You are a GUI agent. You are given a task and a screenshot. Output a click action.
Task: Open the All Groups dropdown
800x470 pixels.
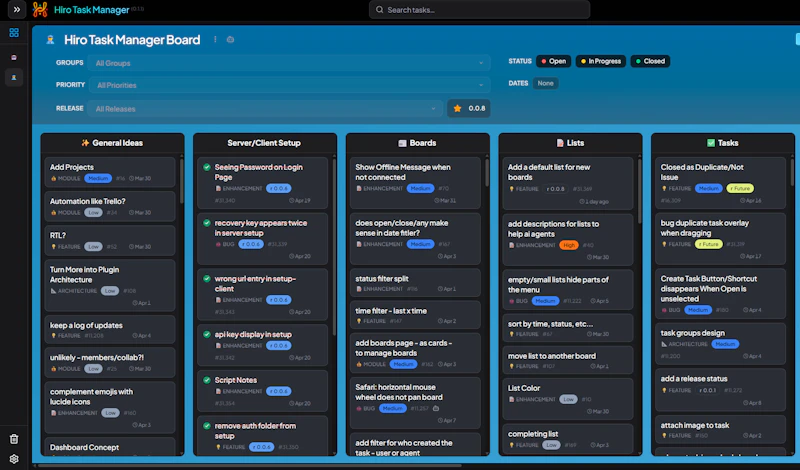point(289,63)
